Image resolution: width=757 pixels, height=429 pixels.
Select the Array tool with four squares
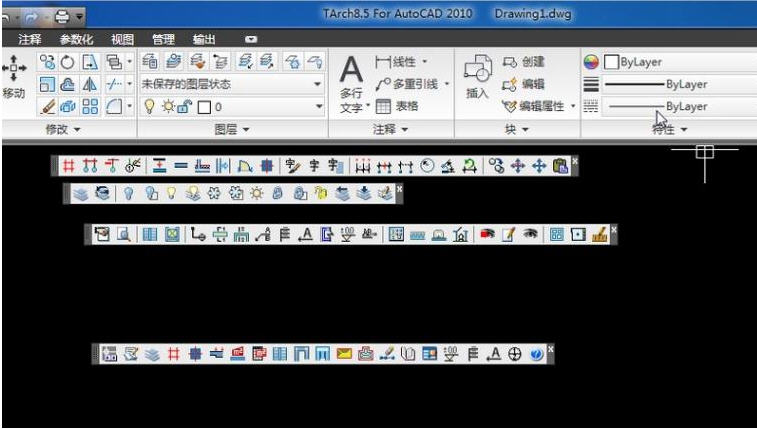coord(90,107)
